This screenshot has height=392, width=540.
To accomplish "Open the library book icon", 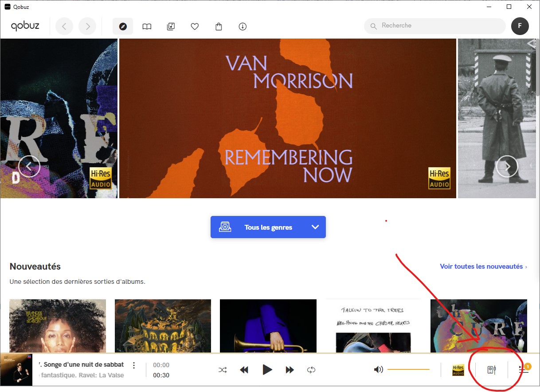I will pyautogui.click(x=147, y=27).
